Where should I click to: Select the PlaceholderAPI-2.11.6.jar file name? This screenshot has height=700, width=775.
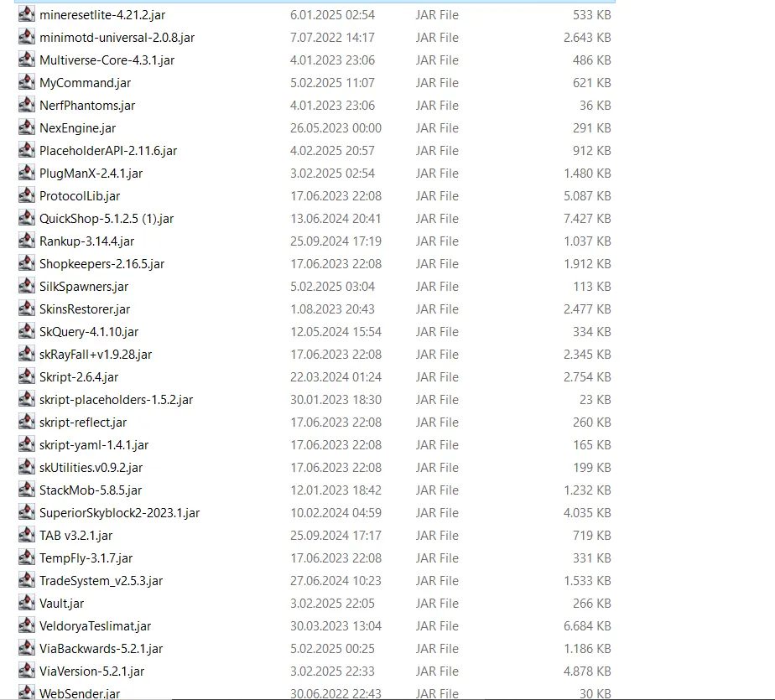[x=108, y=151]
